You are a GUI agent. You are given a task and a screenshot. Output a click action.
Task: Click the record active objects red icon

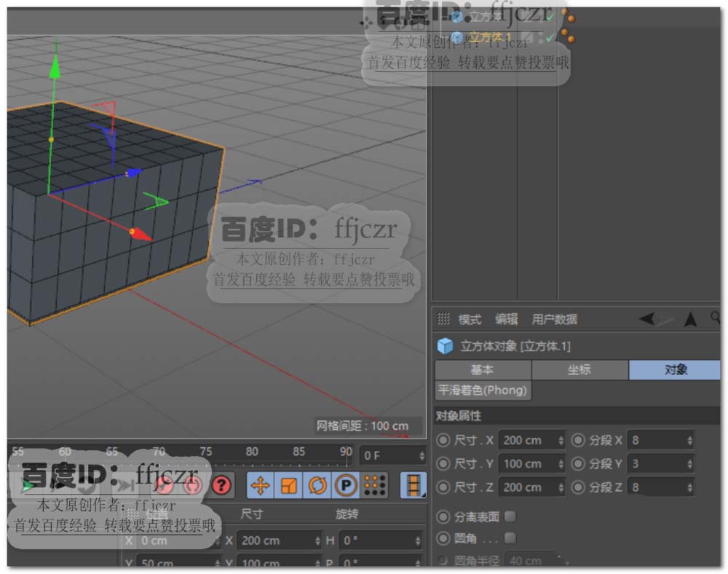[x=163, y=485]
